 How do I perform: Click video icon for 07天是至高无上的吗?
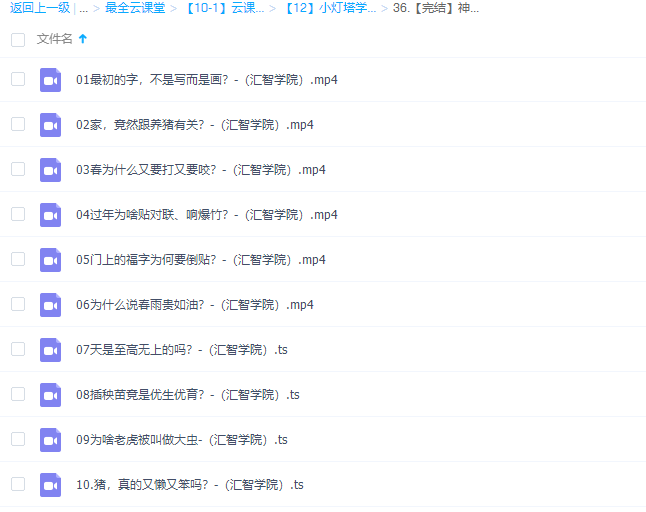coord(50,350)
